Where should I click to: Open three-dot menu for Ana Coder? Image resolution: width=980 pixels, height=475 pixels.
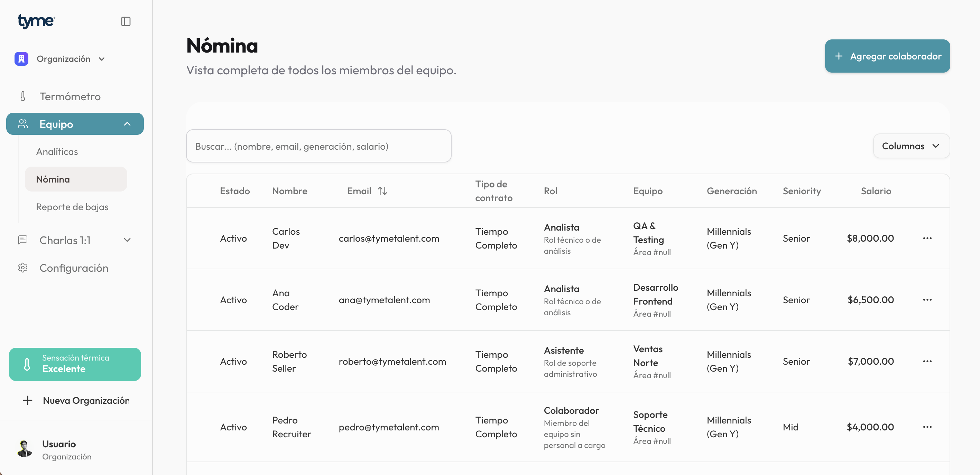[x=927, y=300]
